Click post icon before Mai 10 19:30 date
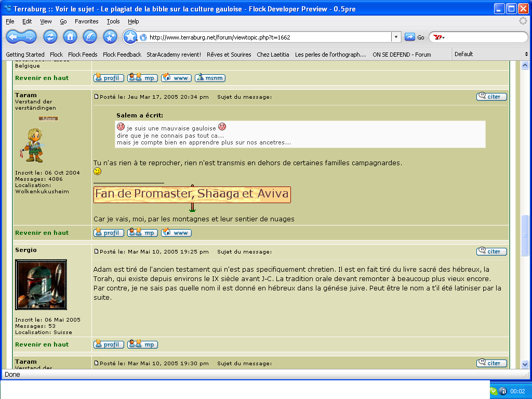 pos(96,363)
